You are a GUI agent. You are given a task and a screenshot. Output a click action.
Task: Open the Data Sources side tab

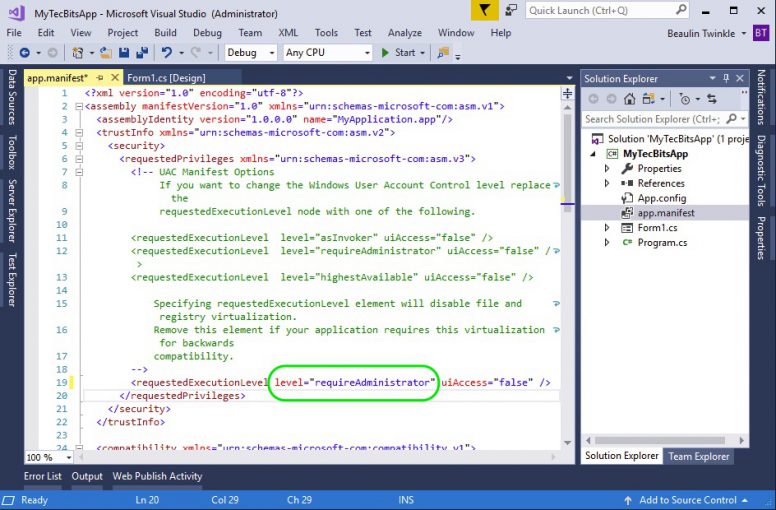point(12,96)
